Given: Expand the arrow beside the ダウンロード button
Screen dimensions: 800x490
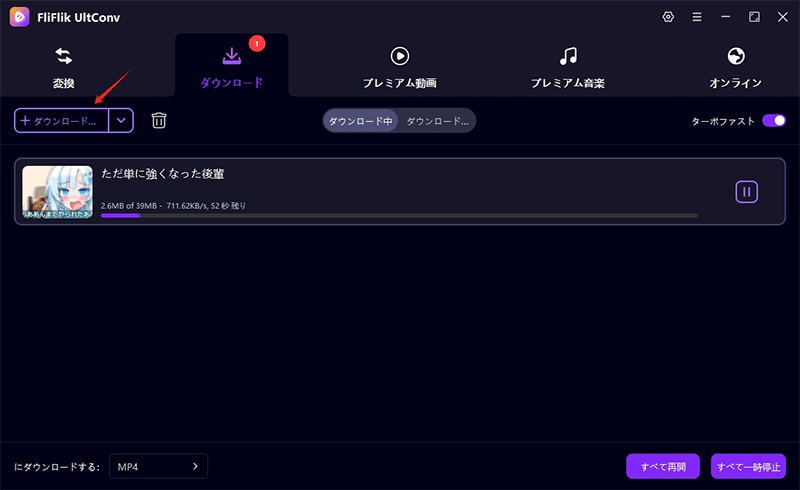Looking at the screenshot, I should (x=121, y=120).
